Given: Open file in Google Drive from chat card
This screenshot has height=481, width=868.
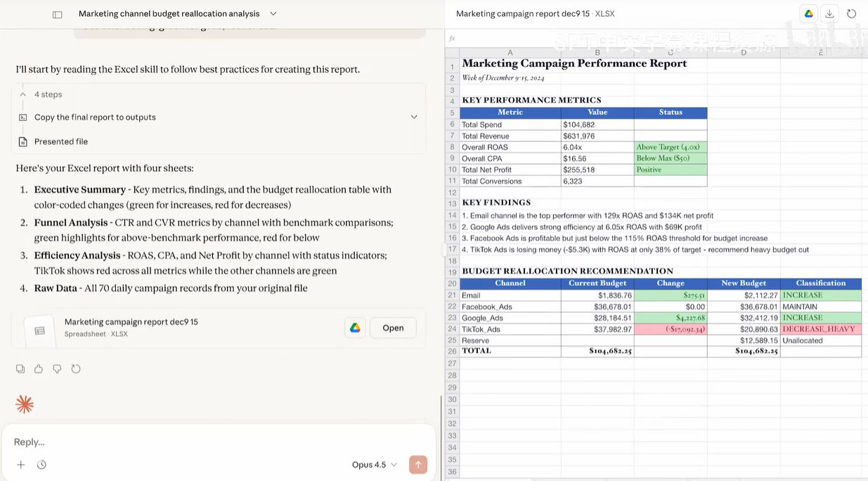Looking at the screenshot, I should pos(356,328).
